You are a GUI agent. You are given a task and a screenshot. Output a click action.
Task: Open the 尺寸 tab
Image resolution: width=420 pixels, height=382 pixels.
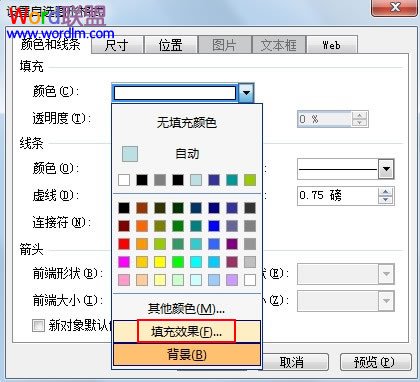tap(116, 45)
